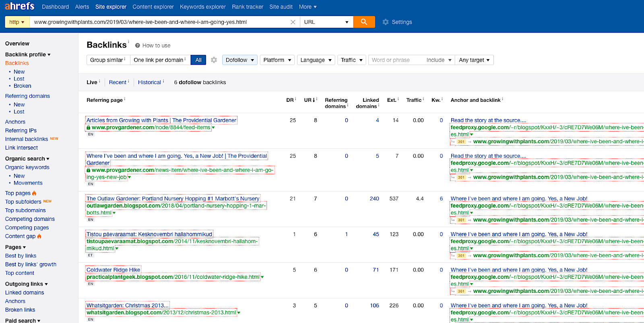Open Broken links in Outgoing links
Viewport: 644px width, 323px height.
coord(20,310)
